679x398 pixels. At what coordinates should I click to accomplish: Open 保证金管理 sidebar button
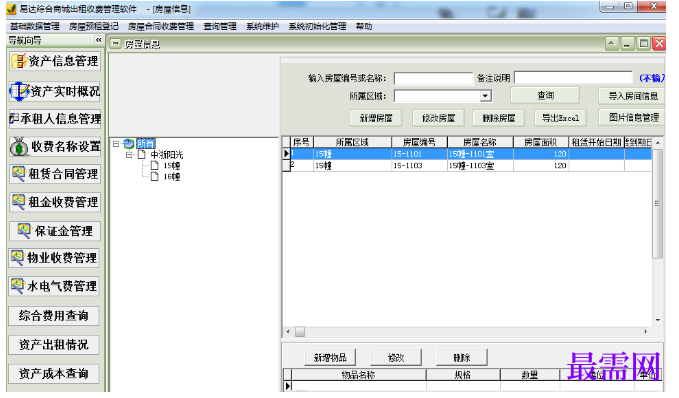(x=55, y=231)
